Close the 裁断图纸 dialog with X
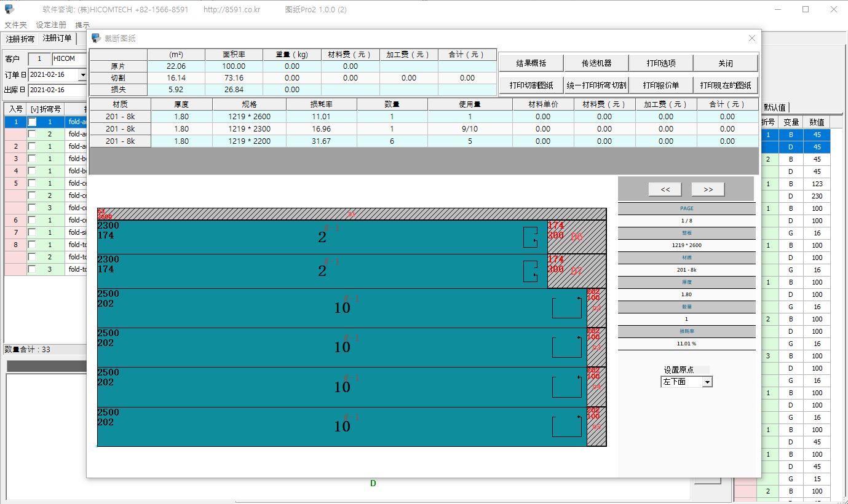This screenshot has width=848, height=504. click(x=751, y=38)
